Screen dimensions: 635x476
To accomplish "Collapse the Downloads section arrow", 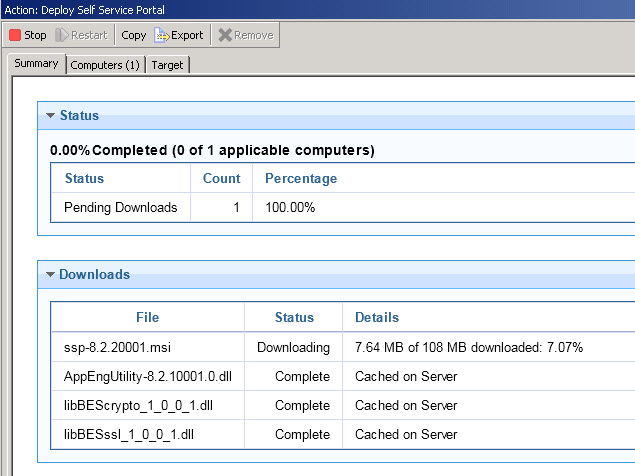I will pos(50,274).
